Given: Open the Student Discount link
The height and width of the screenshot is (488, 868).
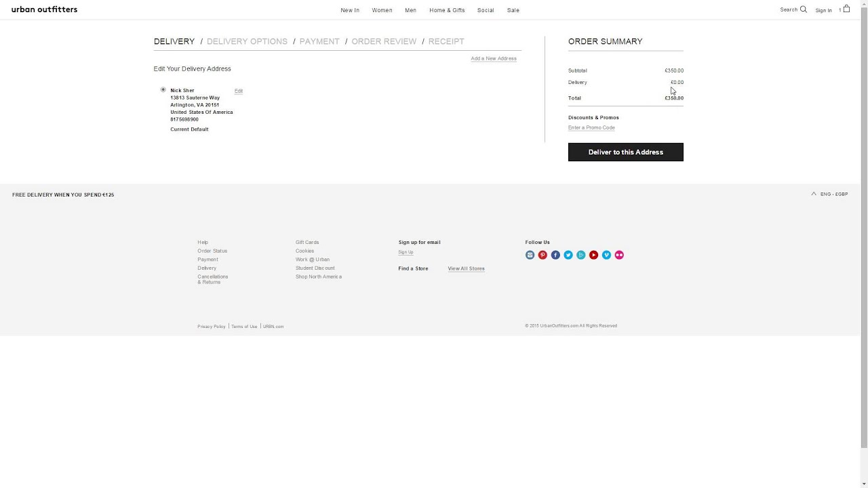Looking at the screenshot, I should (315, 268).
